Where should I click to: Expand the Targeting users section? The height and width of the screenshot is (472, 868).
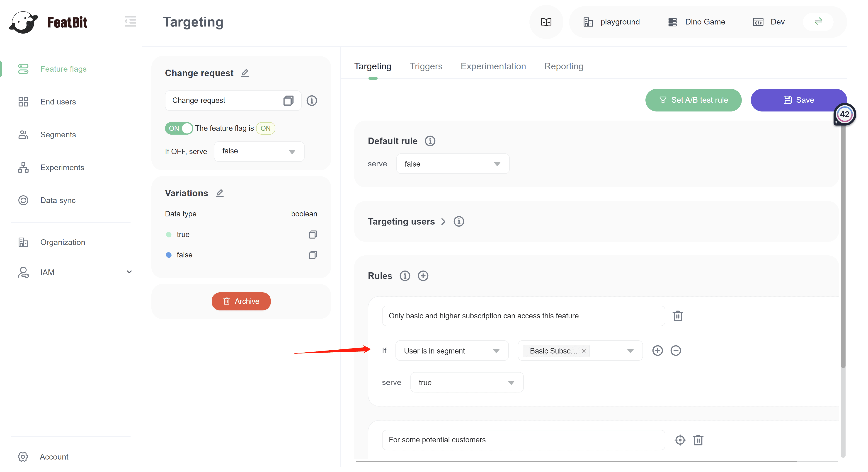[443, 222]
